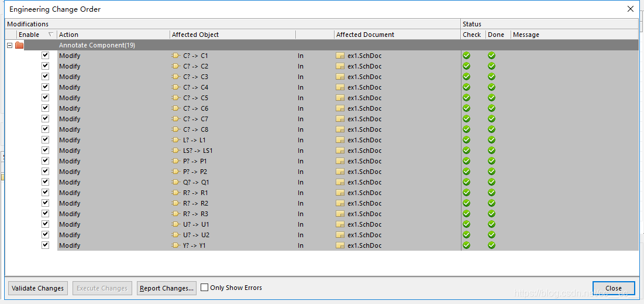Click green Done status icon for C8 row
Screen dimensions: 644x304
pyautogui.click(x=491, y=129)
